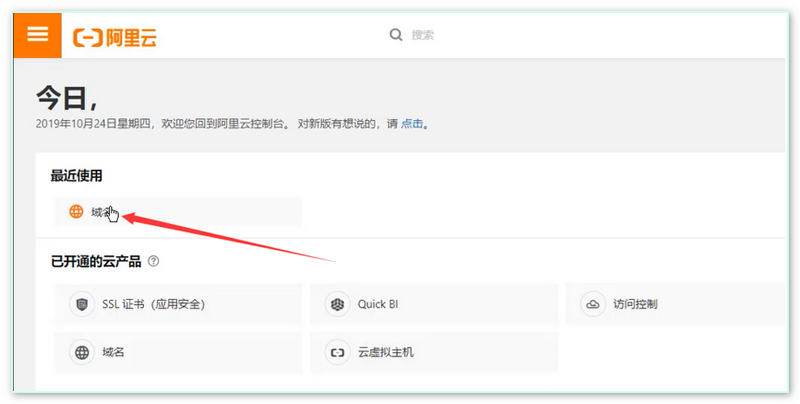Click the 最近使用 section heading
Screen dimensions: 800x404
76,176
